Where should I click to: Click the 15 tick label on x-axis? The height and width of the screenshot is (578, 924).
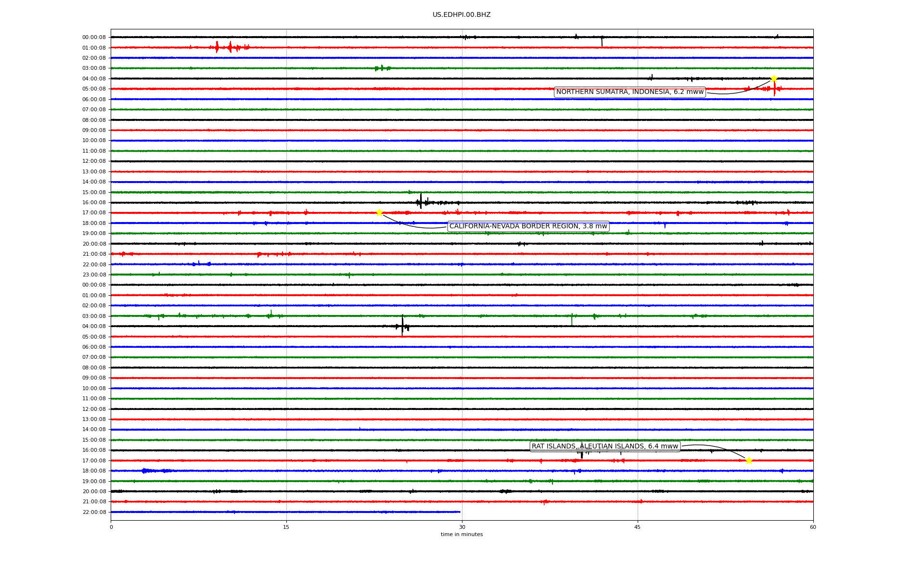pos(286,527)
